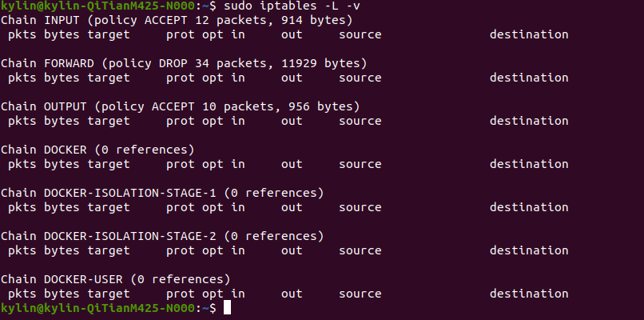Click the "Chain DOCKER-USER" header line
The width and height of the screenshot is (644, 320).
[x=115, y=279]
